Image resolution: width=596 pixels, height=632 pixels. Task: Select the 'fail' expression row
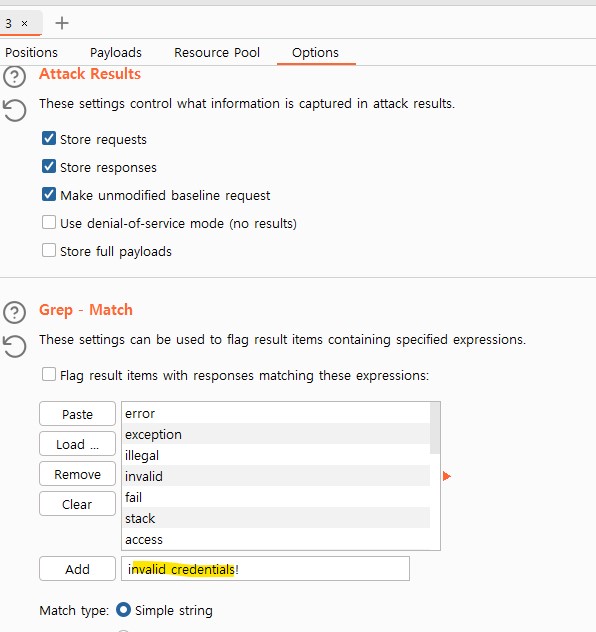pos(276,497)
